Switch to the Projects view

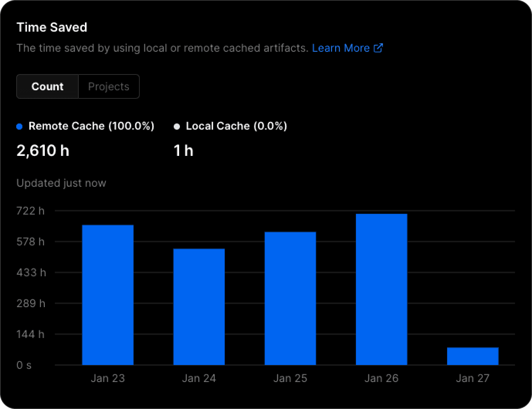(108, 86)
